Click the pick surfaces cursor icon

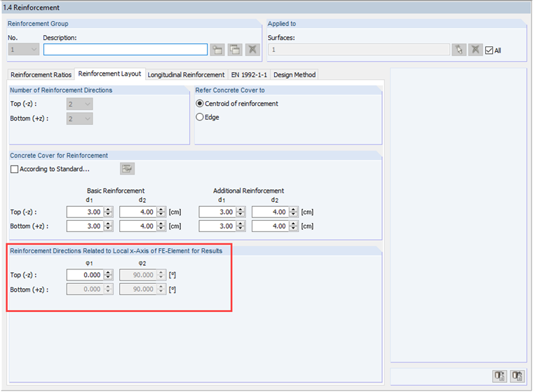pyautogui.click(x=459, y=50)
